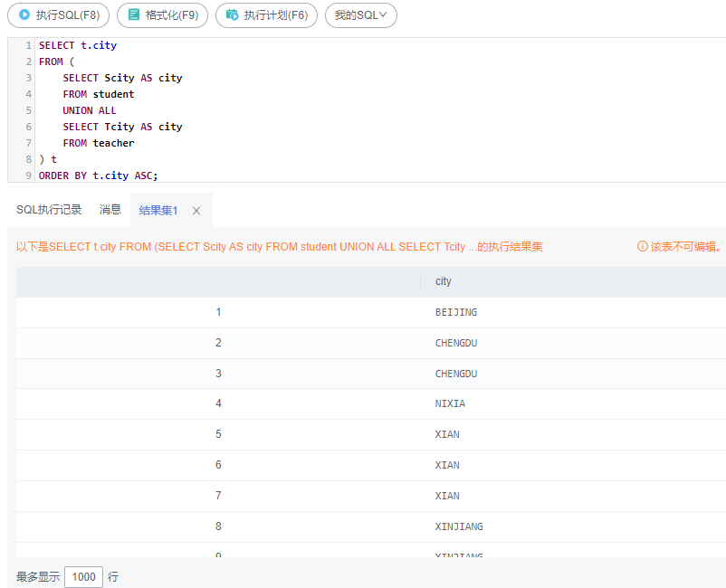Select XIAN cell in row 7
This screenshot has height=588, width=726.
tap(447, 496)
